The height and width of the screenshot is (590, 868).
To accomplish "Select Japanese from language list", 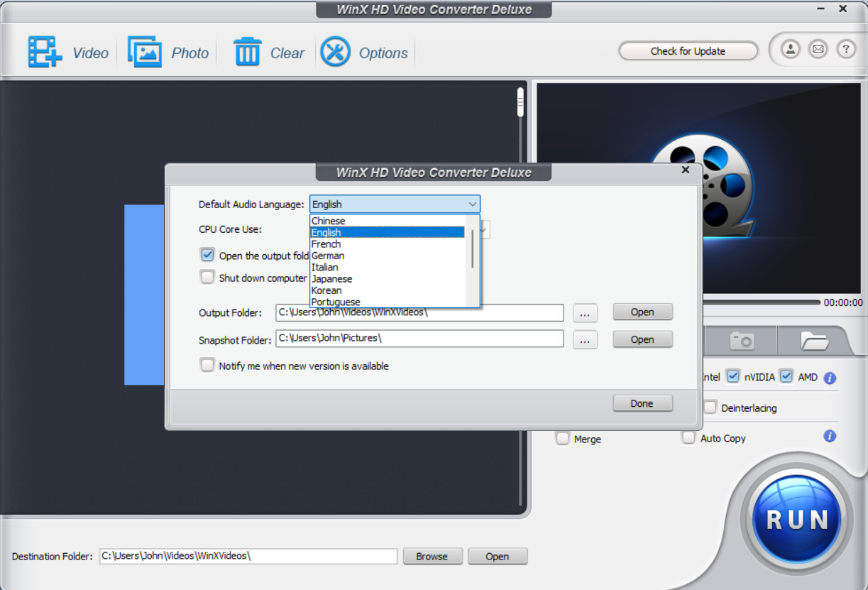I will [387, 278].
